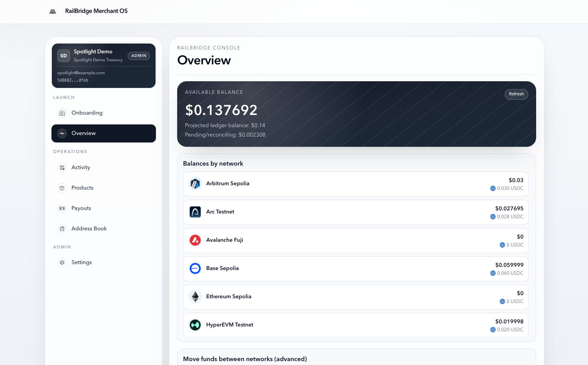
Task: Click the Avalanche Fuji label
Action: pyautogui.click(x=225, y=240)
